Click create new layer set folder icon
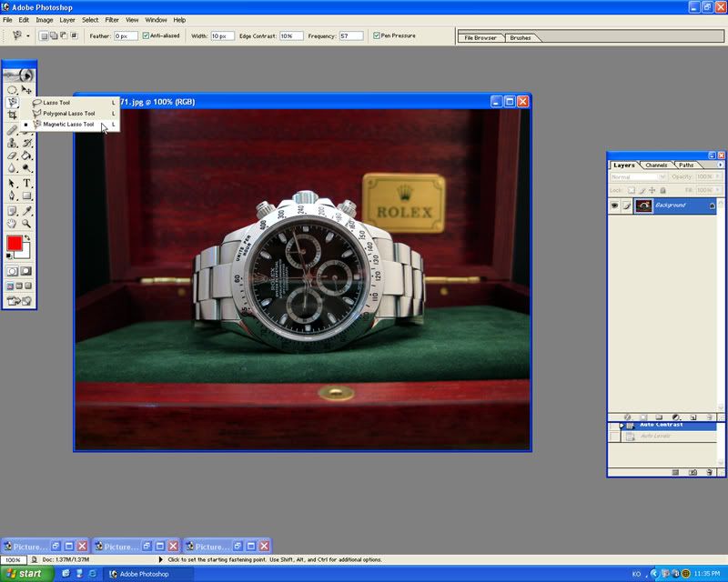Screen dimensions: 728x582 [659, 417]
